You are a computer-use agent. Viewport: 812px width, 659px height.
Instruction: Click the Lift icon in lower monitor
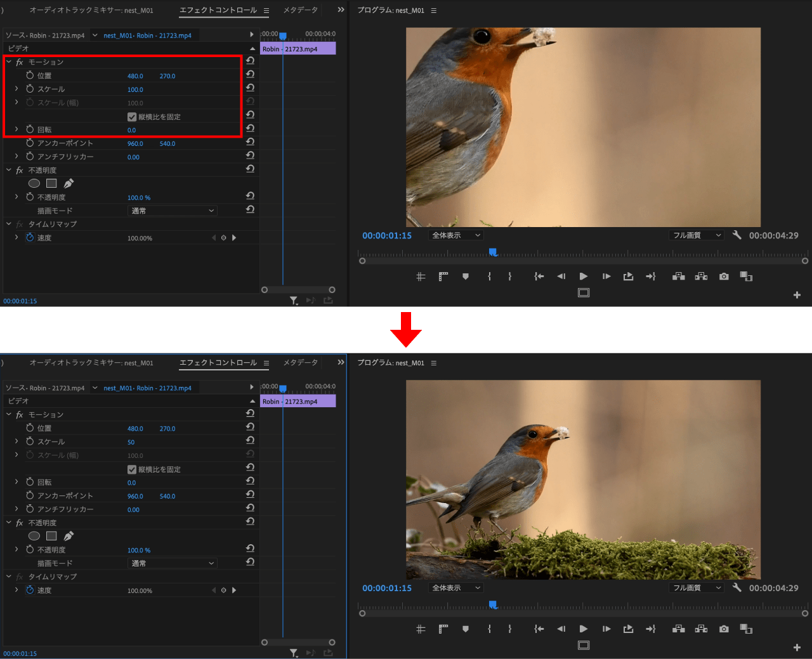tap(678, 629)
